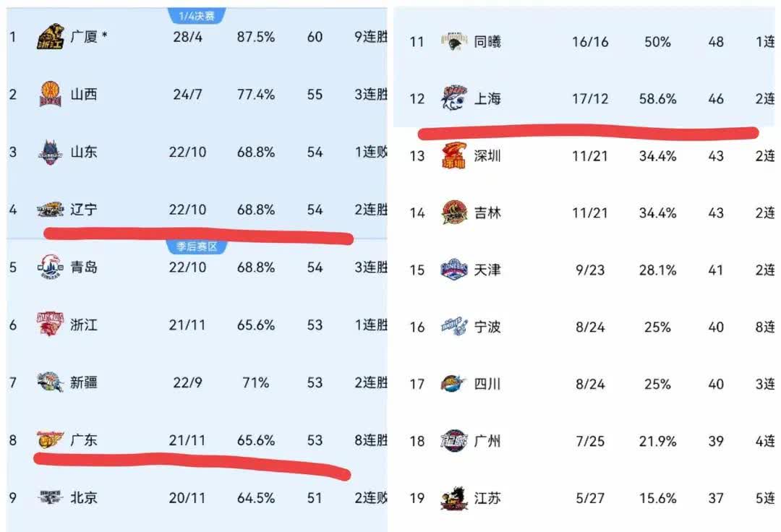Image resolution: width=781 pixels, height=532 pixels.
Task: Select the 季后赛区 zone tab label
Action: pos(197,246)
